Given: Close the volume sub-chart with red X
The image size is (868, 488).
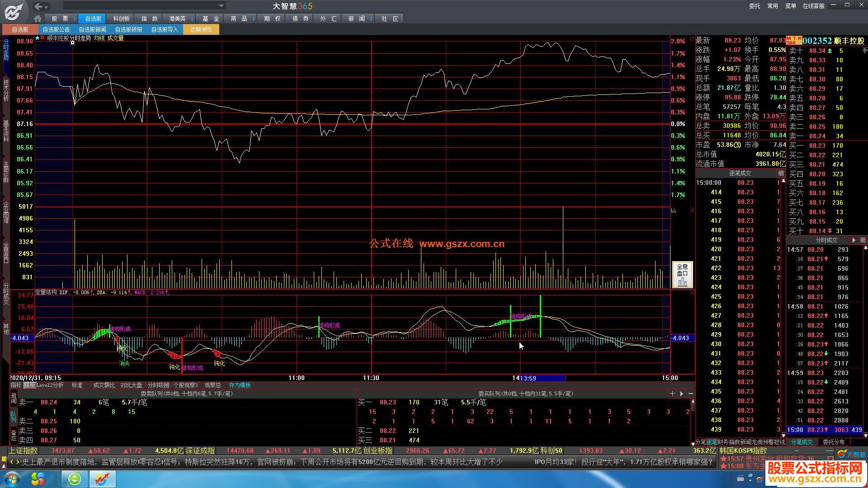Looking at the screenshot, I should click(x=692, y=211).
